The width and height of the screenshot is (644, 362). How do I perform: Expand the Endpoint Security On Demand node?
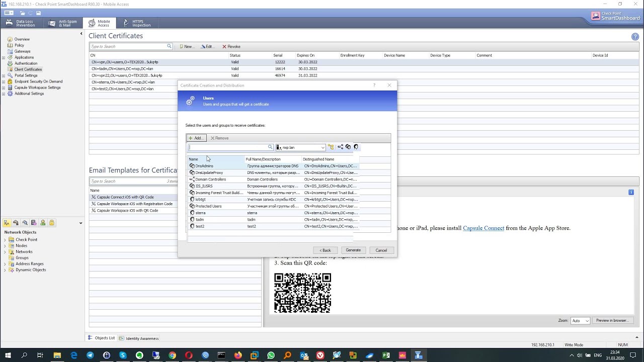(x=4, y=81)
